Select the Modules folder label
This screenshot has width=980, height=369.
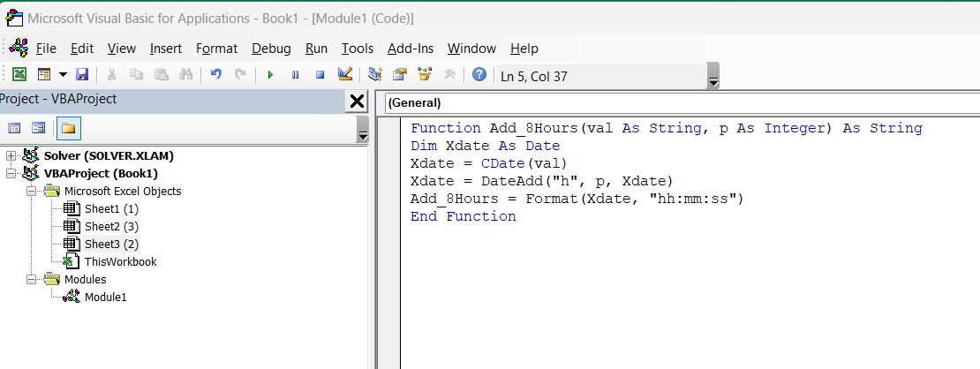click(86, 280)
